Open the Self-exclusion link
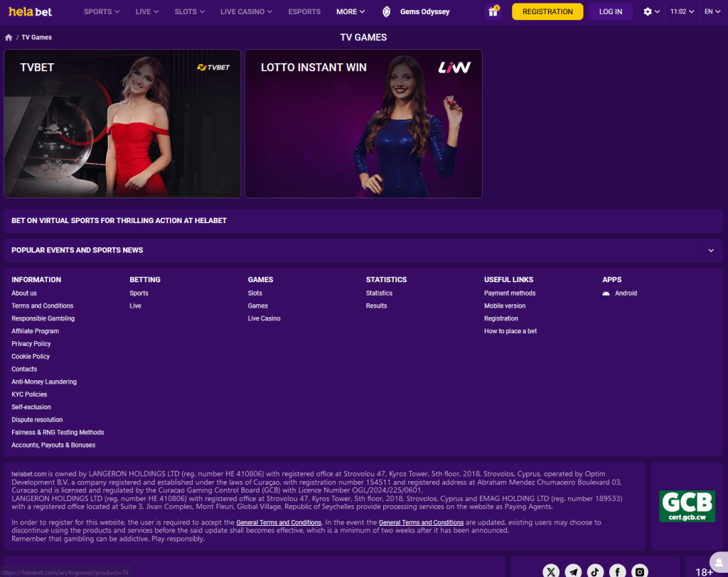The image size is (728, 577). (x=31, y=407)
